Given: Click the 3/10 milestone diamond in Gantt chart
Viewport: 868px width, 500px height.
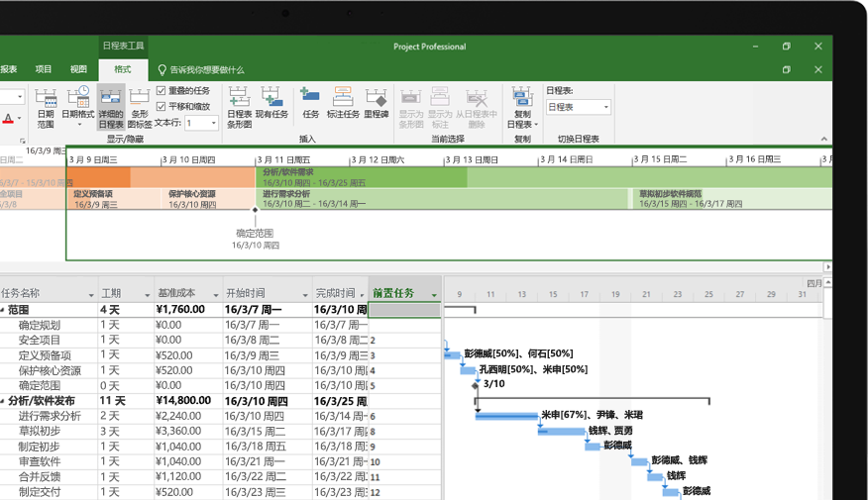Looking at the screenshot, I should click(x=475, y=385).
